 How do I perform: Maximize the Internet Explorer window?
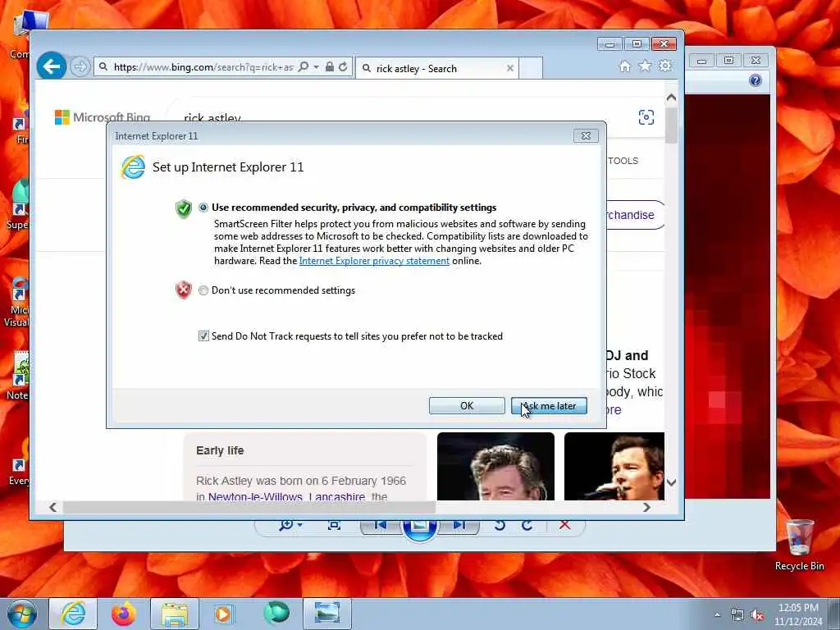tap(637, 44)
